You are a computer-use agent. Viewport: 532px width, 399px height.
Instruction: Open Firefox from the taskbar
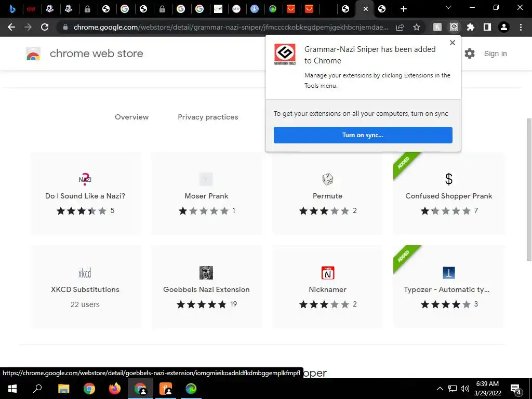pyautogui.click(x=115, y=389)
